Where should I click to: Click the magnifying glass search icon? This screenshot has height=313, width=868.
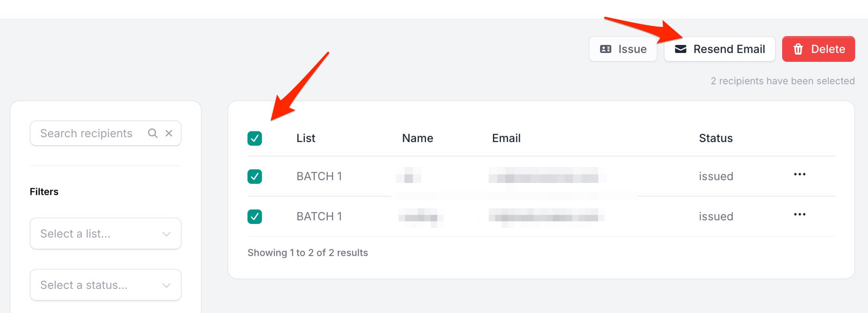[x=153, y=133]
